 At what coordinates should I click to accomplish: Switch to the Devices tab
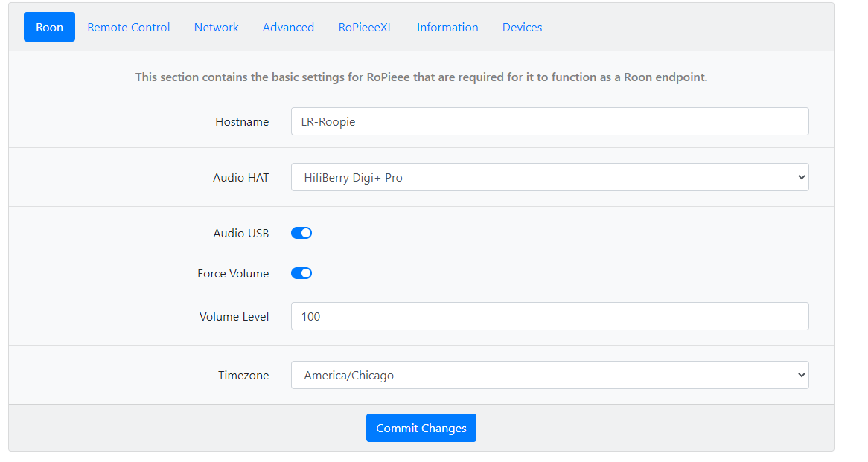tap(523, 27)
